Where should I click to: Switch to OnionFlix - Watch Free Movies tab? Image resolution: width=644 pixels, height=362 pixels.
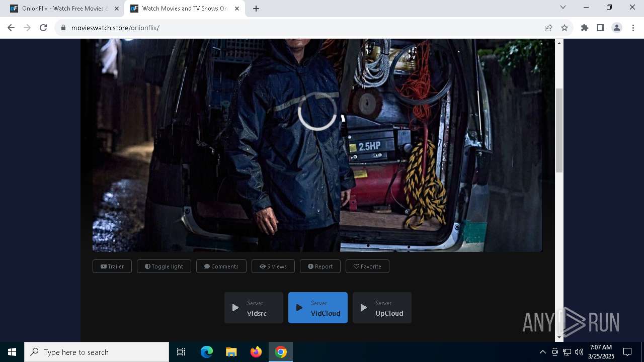click(64, 9)
